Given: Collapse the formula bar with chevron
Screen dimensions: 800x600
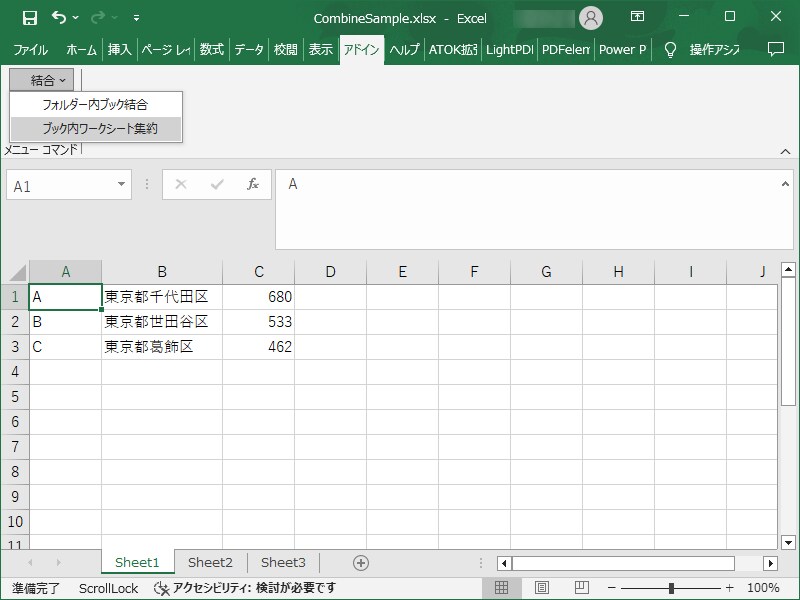Looking at the screenshot, I should pos(785,184).
